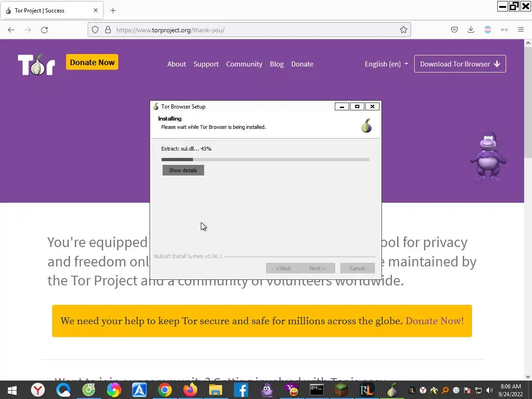Click the Back button in setup

point(283,268)
